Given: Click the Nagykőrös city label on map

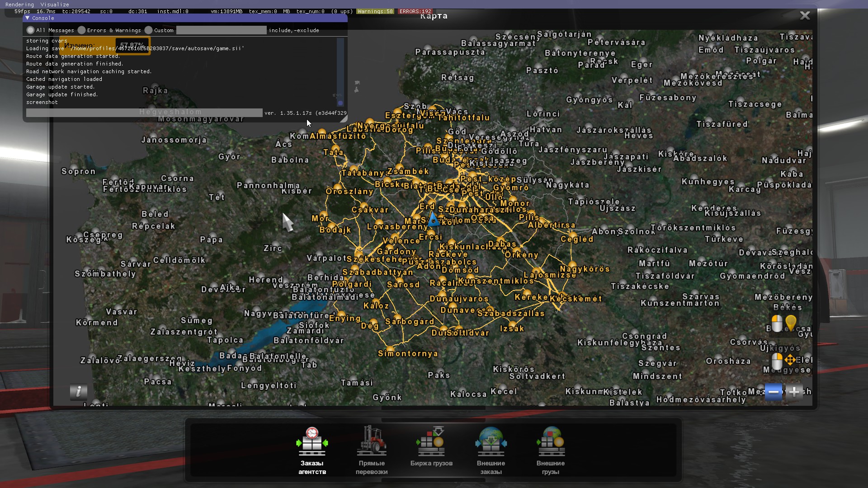Looking at the screenshot, I should pyautogui.click(x=585, y=269).
